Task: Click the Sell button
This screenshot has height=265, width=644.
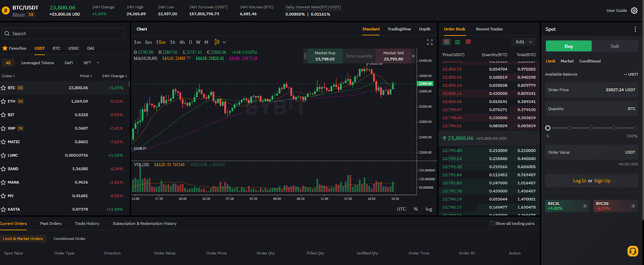Action: pos(615,46)
